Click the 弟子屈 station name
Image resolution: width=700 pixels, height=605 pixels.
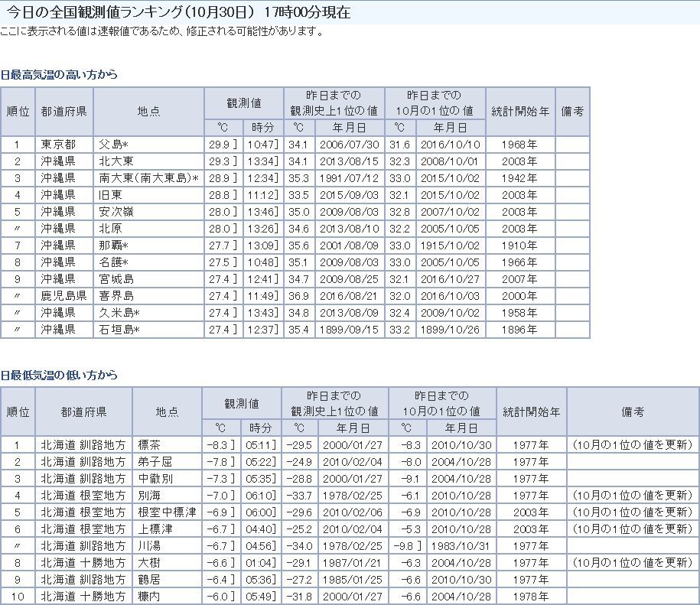(153, 461)
